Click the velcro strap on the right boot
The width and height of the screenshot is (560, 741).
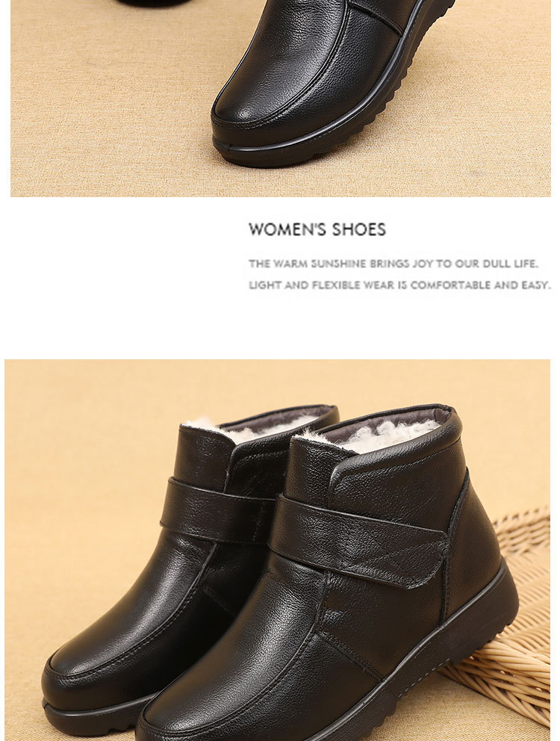click(x=359, y=539)
